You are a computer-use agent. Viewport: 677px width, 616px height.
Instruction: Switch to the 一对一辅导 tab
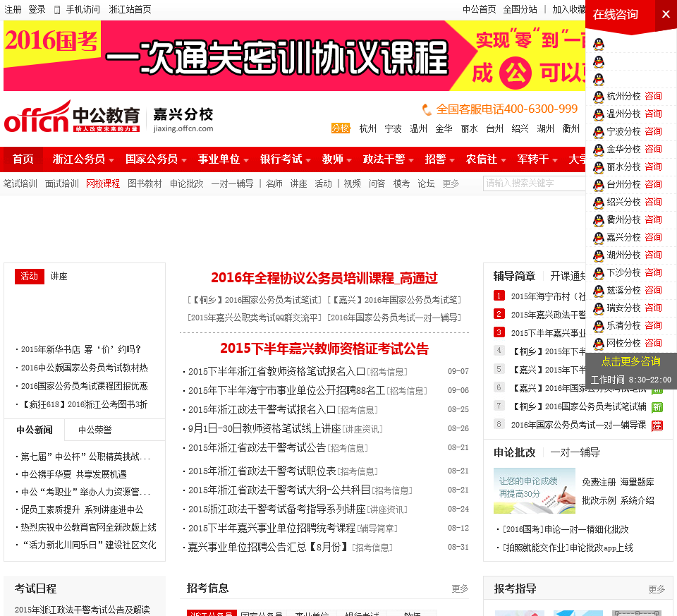[575, 453]
